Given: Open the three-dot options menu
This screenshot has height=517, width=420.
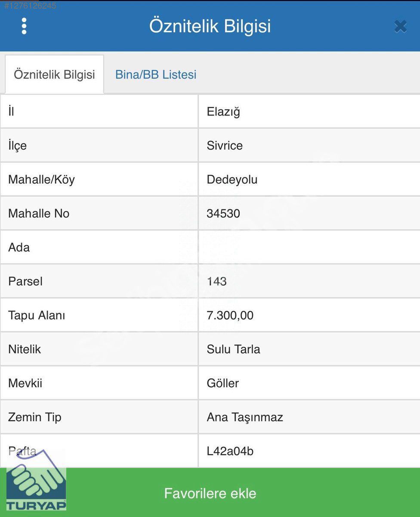Looking at the screenshot, I should click(x=24, y=26).
